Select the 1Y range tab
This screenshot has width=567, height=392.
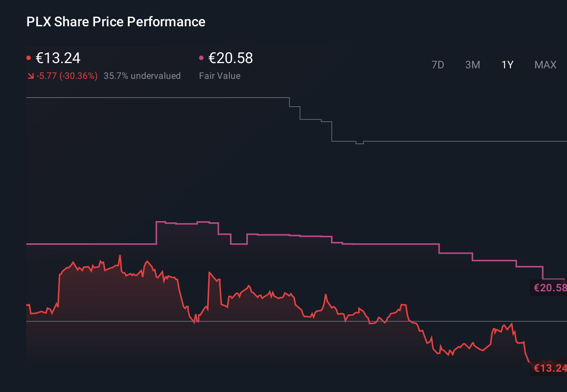(507, 65)
